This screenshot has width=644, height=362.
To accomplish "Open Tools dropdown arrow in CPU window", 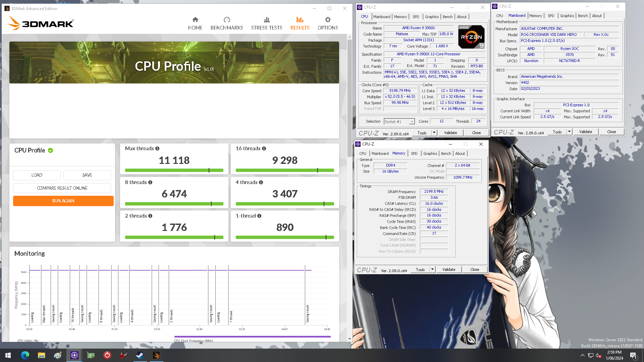I will 434,133.
